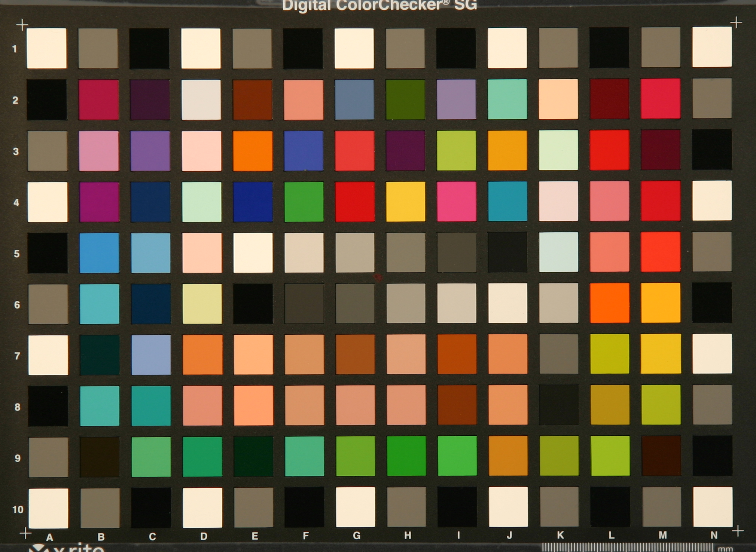Click the column label "N"
The image size is (756, 552).
click(x=714, y=535)
